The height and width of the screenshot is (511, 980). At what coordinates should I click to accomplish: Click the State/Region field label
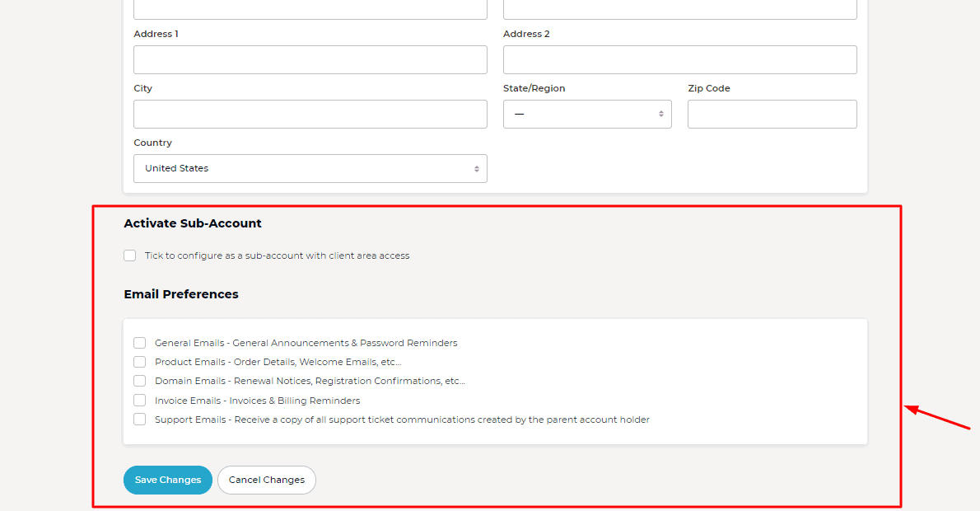534,88
